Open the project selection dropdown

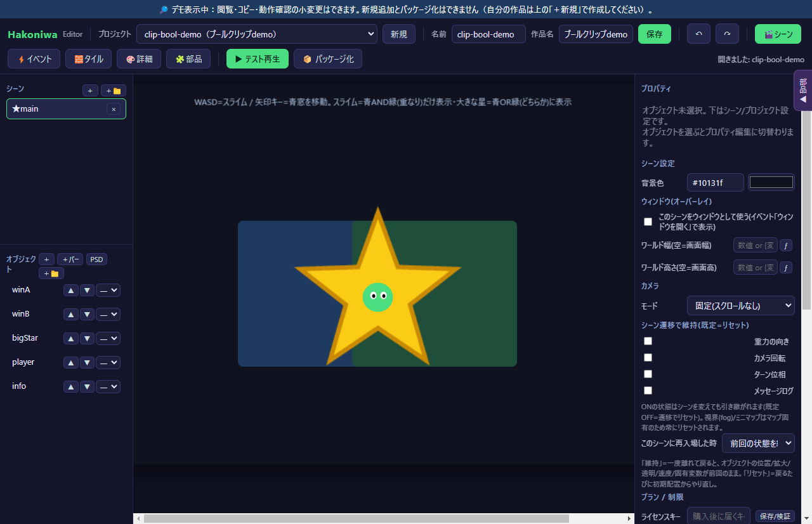(257, 34)
